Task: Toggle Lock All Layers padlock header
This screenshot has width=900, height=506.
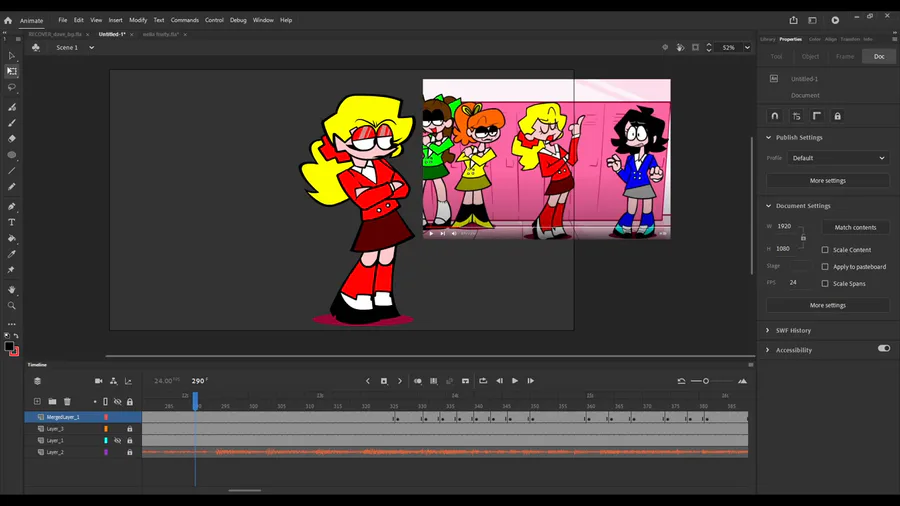Action: pos(130,402)
